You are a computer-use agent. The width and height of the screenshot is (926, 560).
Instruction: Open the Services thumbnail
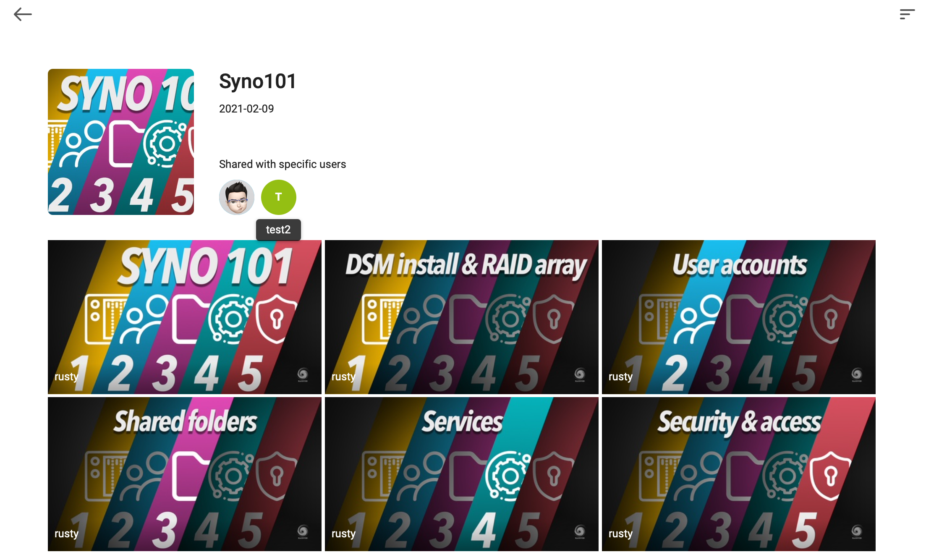pyautogui.click(x=462, y=474)
